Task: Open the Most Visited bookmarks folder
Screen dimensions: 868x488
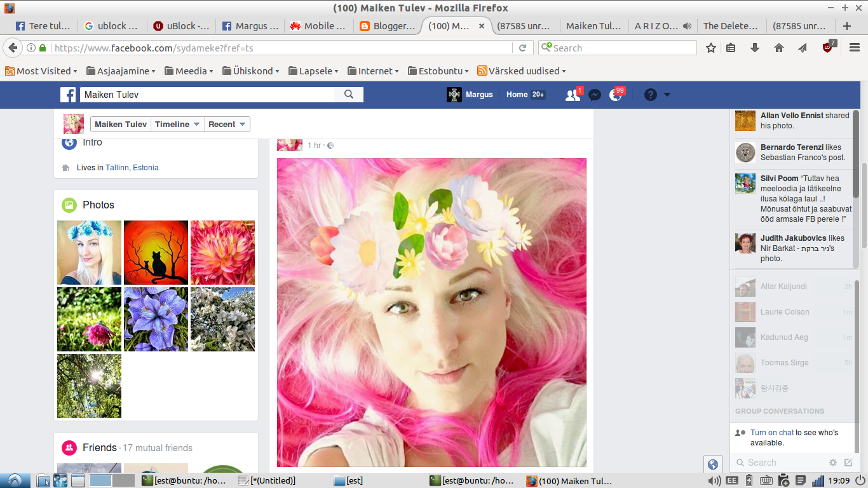Action: (41, 71)
